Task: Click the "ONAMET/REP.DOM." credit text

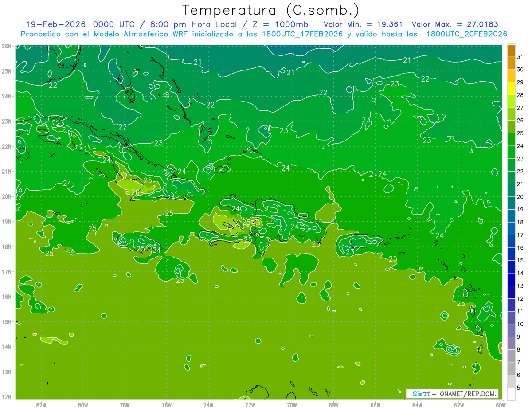Action: [468, 394]
